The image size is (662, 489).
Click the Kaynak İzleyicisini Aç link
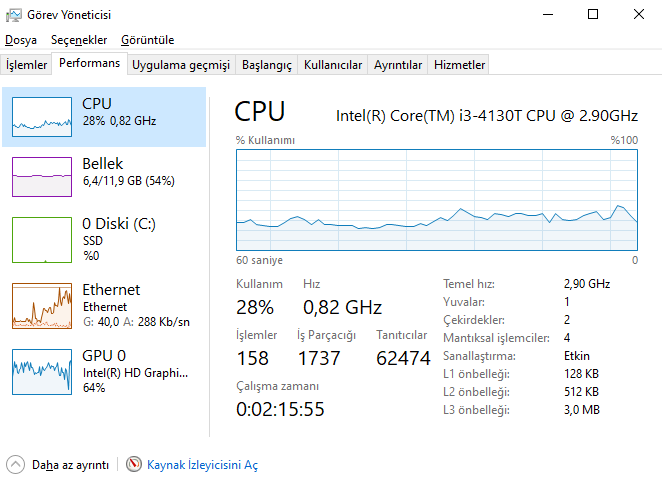[202, 465]
